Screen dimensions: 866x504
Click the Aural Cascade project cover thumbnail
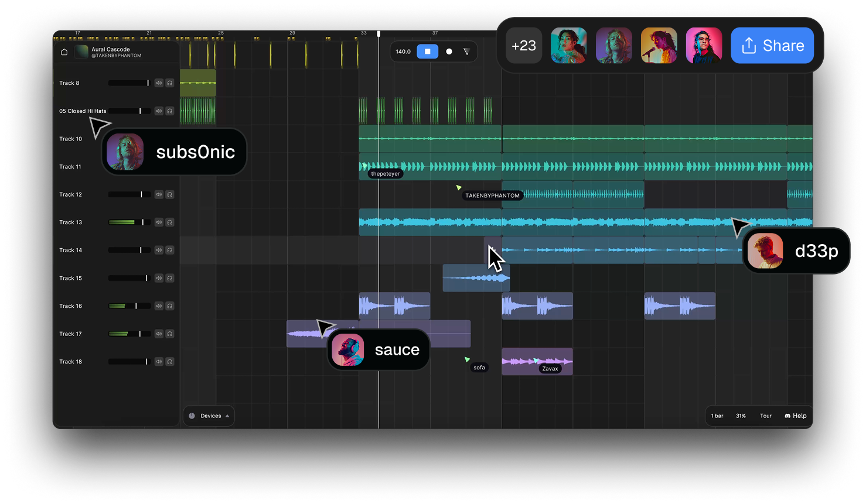[x=81, y=52]
